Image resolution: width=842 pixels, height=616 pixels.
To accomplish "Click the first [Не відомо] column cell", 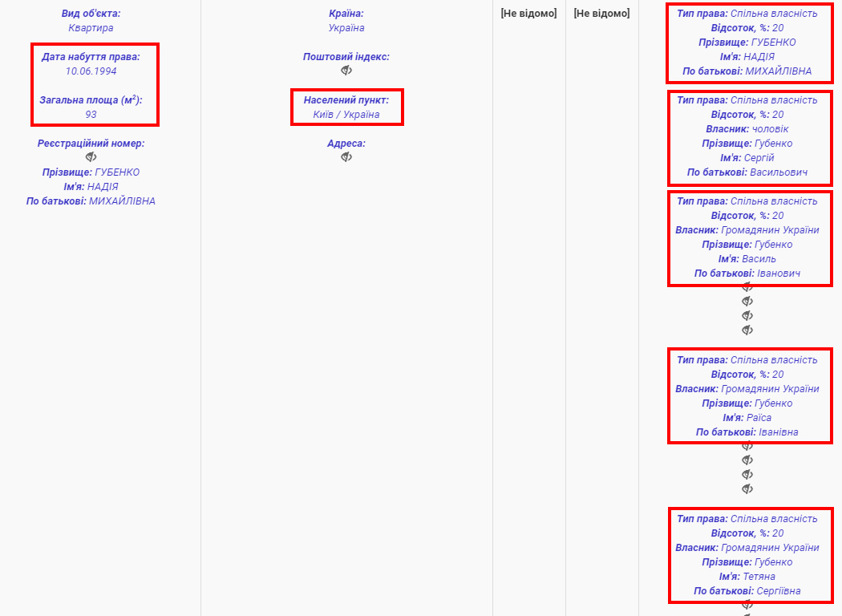I will 528,14.
